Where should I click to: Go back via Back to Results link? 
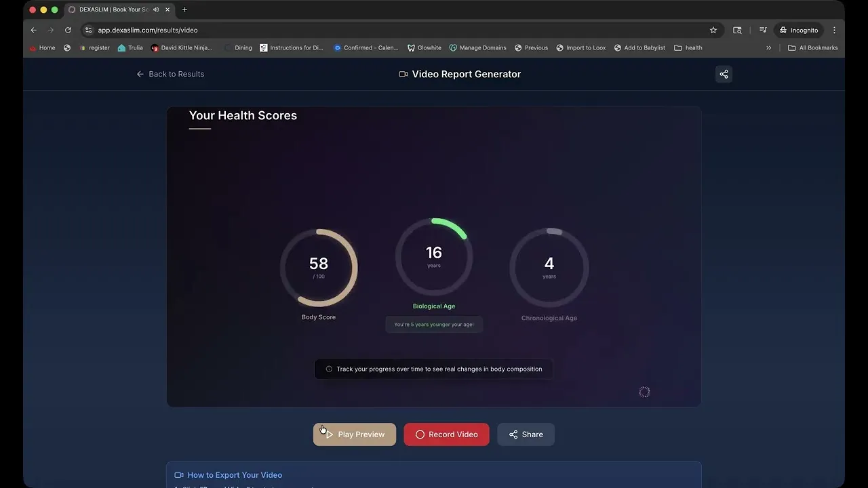[x=170, y=74]
